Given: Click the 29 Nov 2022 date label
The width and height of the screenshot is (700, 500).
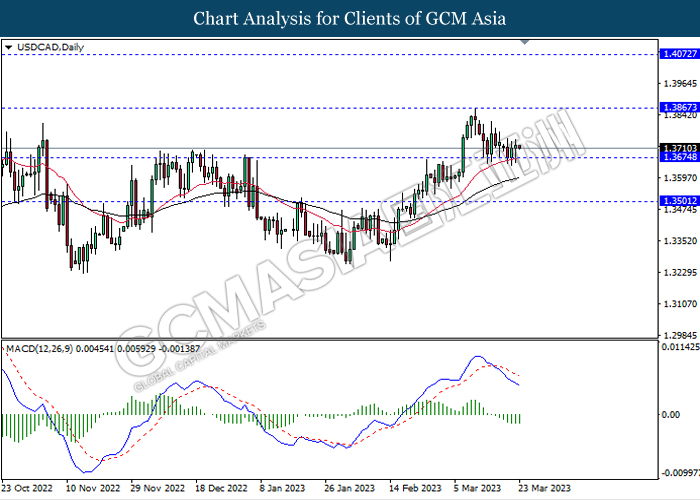Looking at the screenshot, I should pyautogui.click(x=158, y=488).
